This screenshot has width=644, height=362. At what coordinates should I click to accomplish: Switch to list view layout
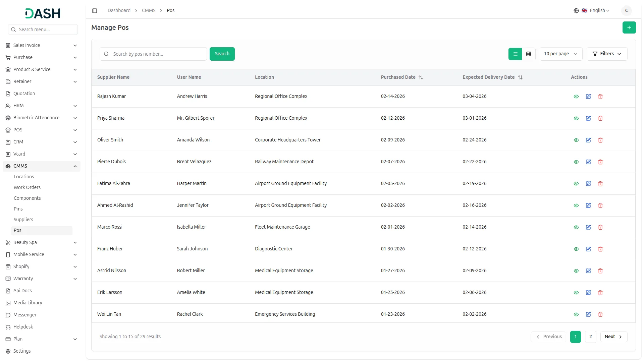pos(515,54)
